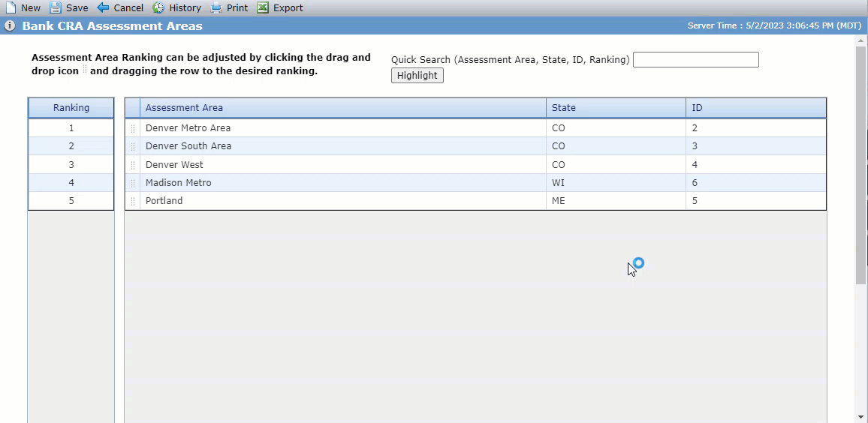Click the blue Cancel arrow icon
Image resolution: width=868 pixels, height=423 pixels.
click(103, 7)
